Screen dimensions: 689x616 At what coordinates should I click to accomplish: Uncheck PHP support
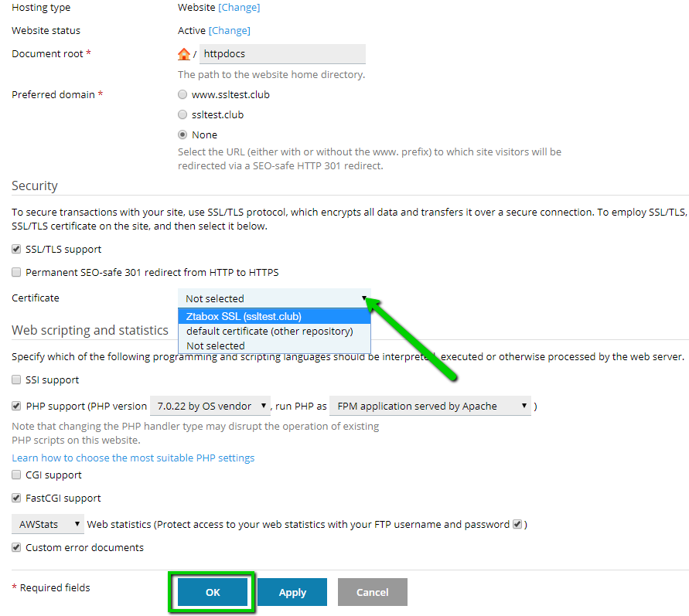pyautogui.click(x=17, y=407)
